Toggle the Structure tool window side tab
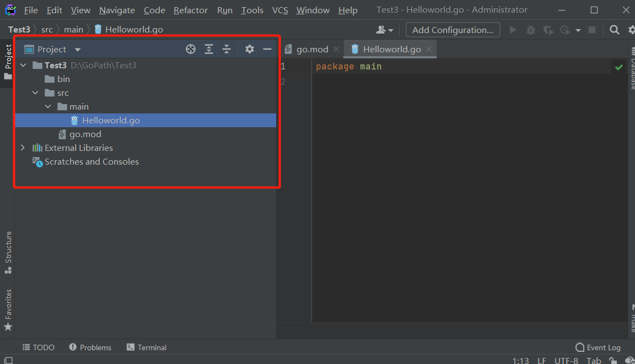This screenshot has height=364, width=635. [x=8, y=252]
